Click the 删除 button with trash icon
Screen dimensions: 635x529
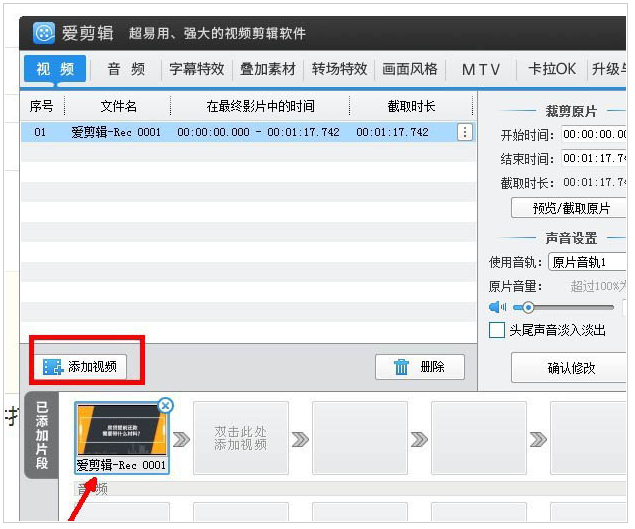[x=420, y=367]
